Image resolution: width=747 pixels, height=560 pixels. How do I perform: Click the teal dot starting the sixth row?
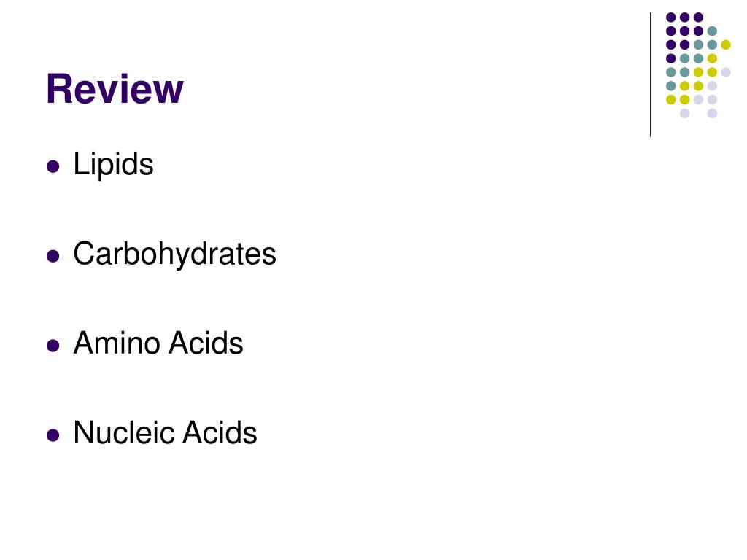(671, 86)
